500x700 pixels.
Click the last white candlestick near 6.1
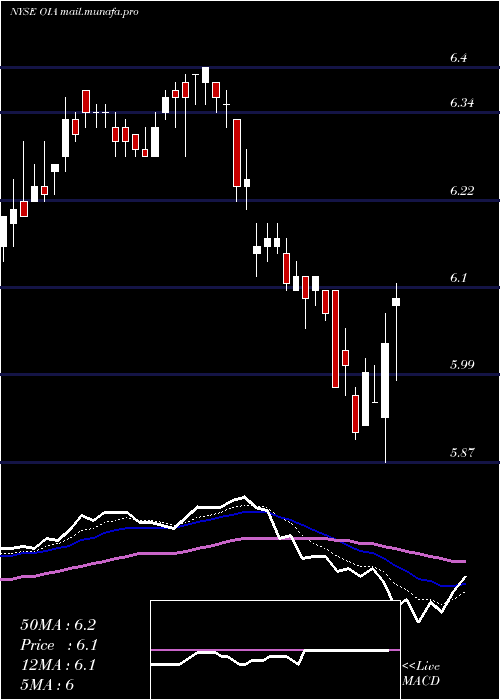point(396,302)
